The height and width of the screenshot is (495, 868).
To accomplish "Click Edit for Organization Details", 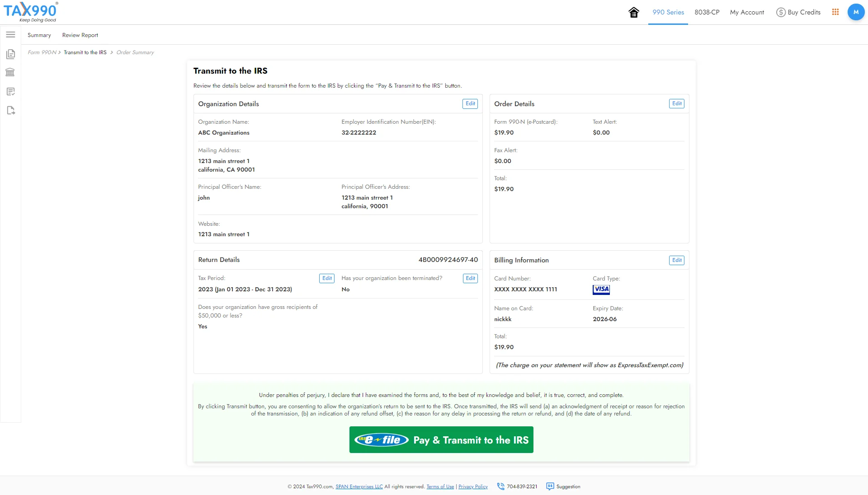I will pyautogui.click(x=470, y=103).
